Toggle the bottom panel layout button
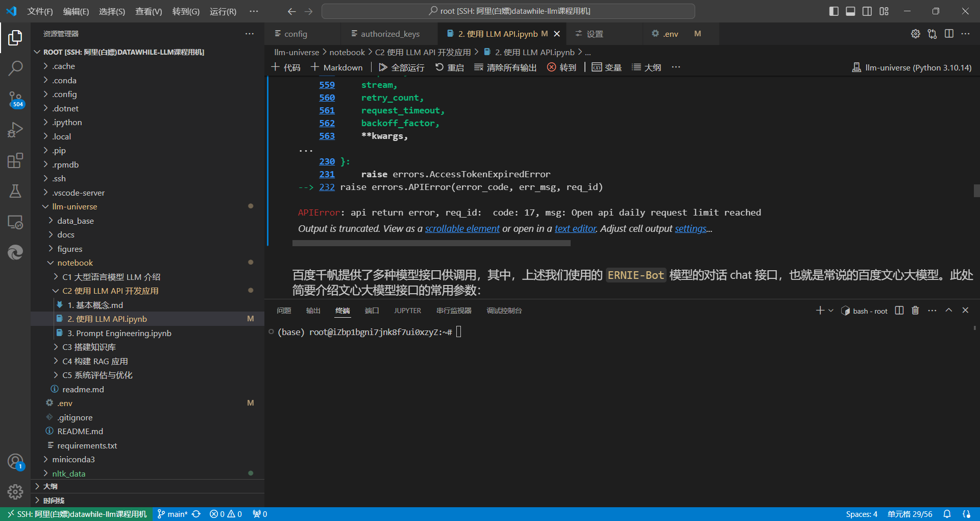The image size is (980, 521). click(850, 11)
